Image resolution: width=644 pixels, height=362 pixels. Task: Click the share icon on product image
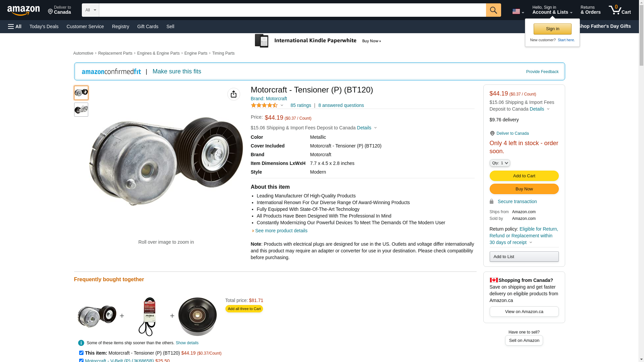click(x=233, y=94)
